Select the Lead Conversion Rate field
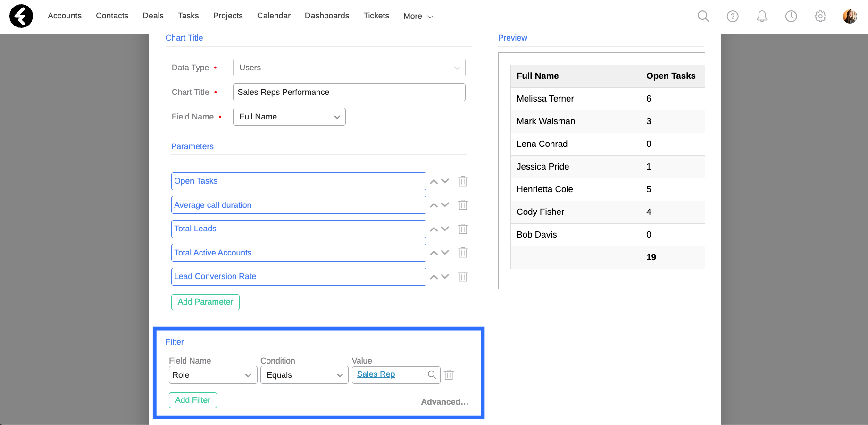The height and width of the screenshot is (425, 868). click(x=299, y=277)
